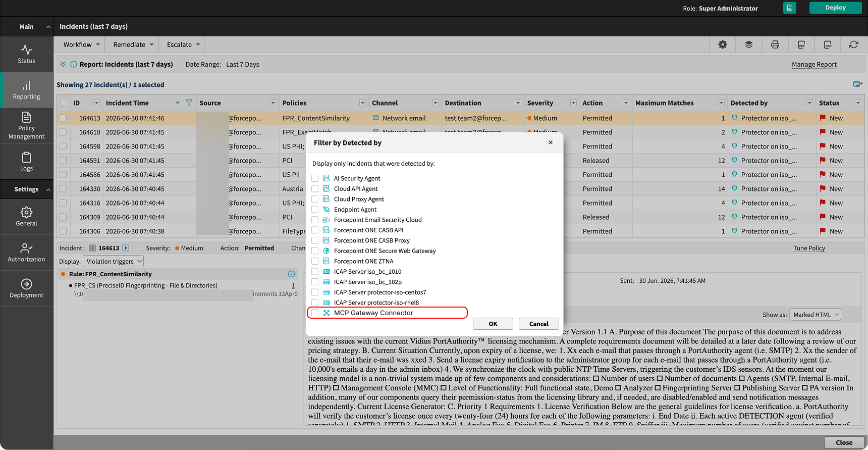Check the AI Security Agent checkbox

tap(315, 178)
